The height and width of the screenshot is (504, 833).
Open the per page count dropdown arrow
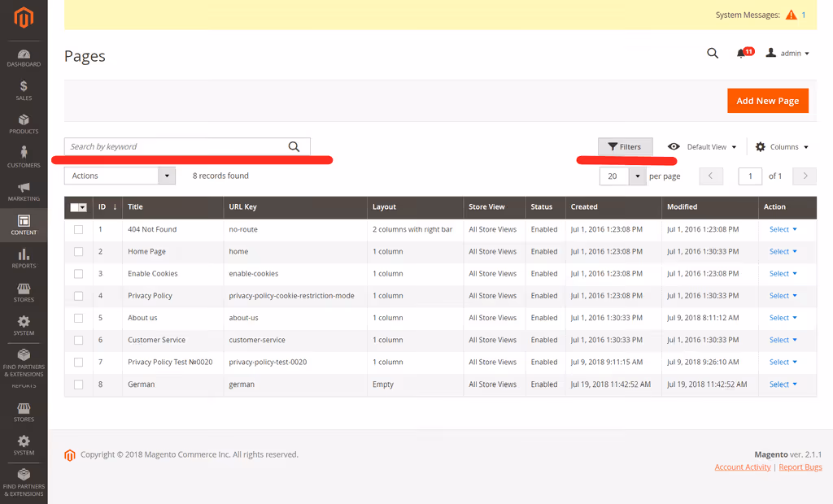[637, 176]
